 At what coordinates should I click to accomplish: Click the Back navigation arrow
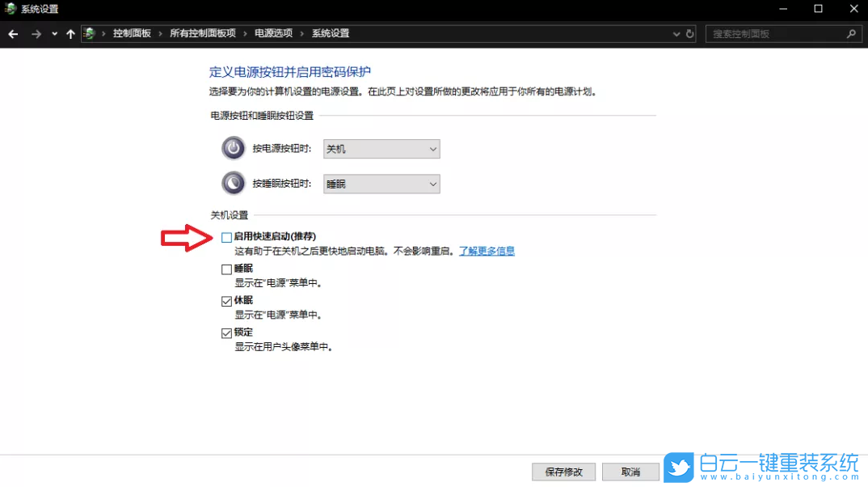click(13, 34)
